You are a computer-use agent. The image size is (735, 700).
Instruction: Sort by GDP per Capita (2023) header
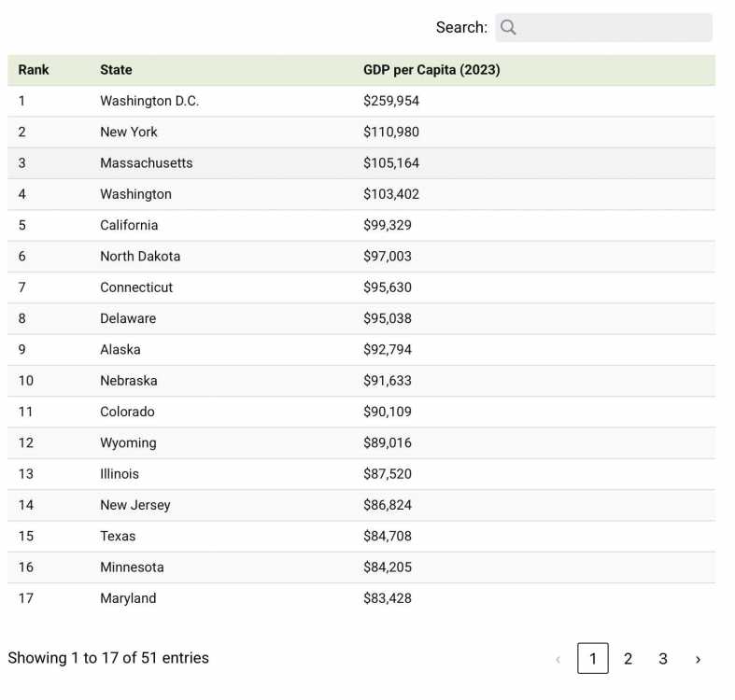[431, 70]
